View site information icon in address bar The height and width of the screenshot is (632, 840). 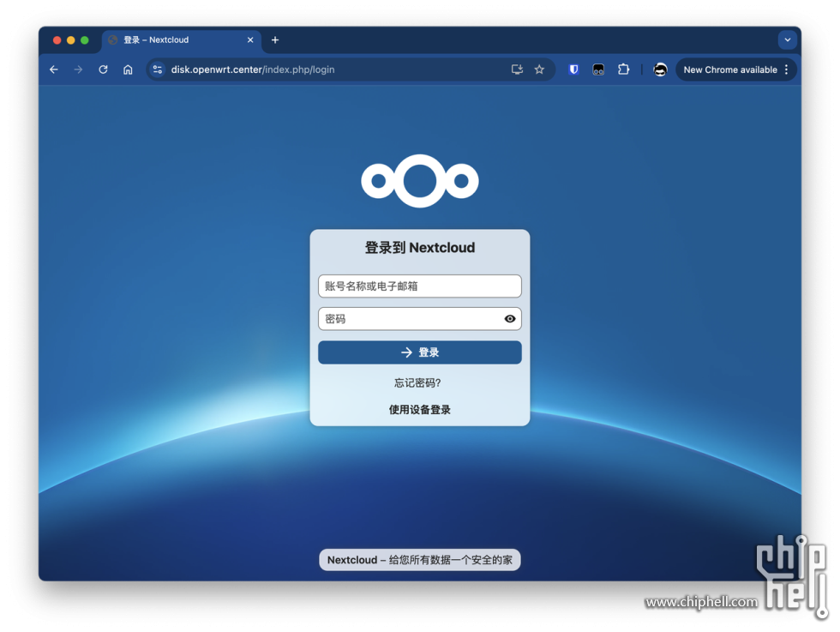tap(158, 69)
